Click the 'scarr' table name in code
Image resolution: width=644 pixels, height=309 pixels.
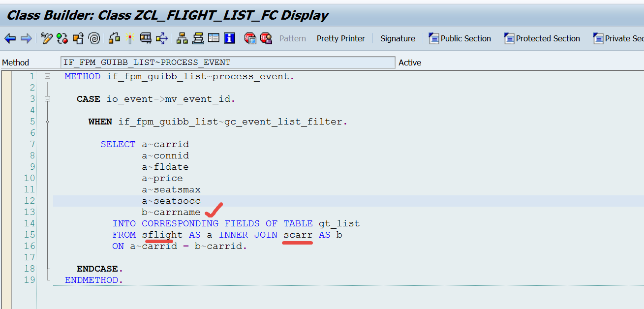point(298,235)
